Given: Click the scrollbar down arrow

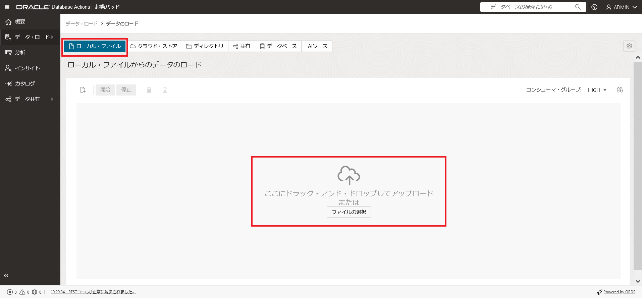Looking at the screenshot, I should click(638, 281).
